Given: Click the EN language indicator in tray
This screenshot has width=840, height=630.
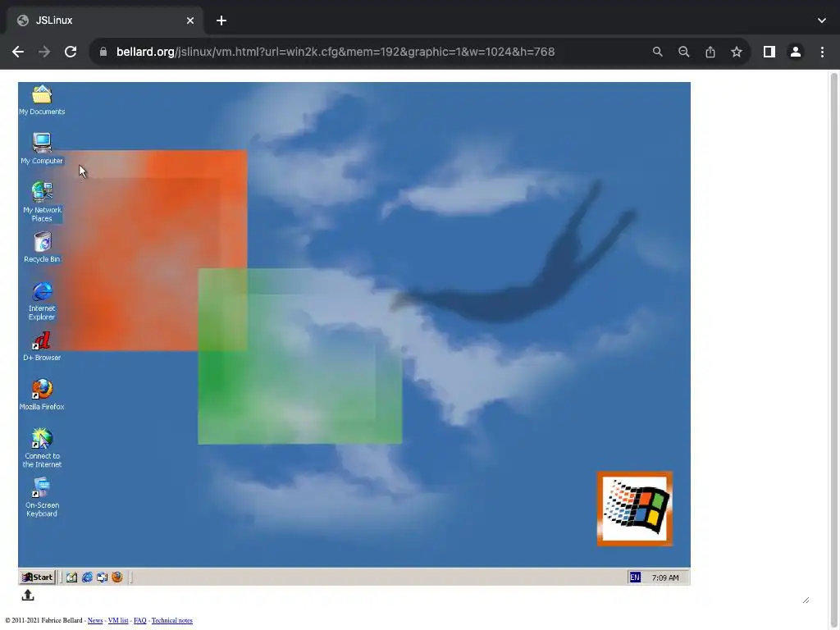Looking at the screenshot, I should [635, 577].
